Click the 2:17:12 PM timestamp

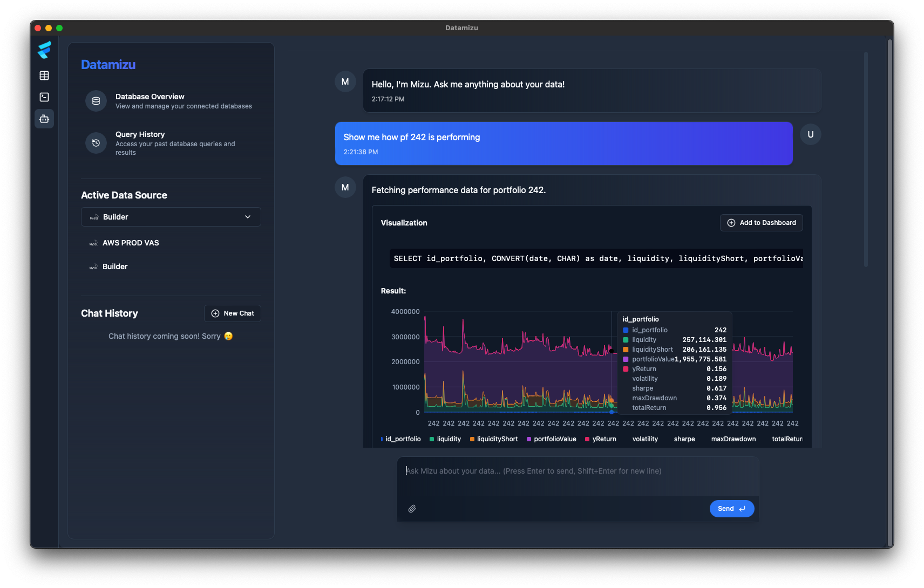(388, 99)
